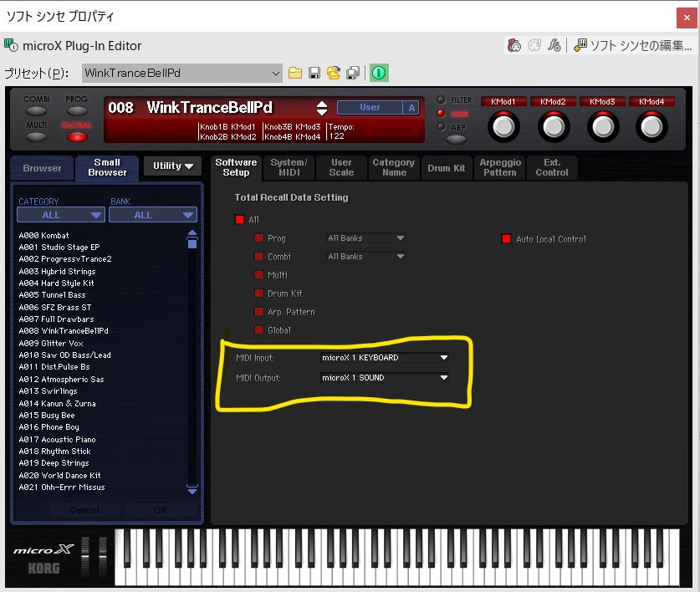Toggle the Drum Kit recall checkbox
Image resolution: width=700 pixels, height=592 pixels.
point(258,293)
